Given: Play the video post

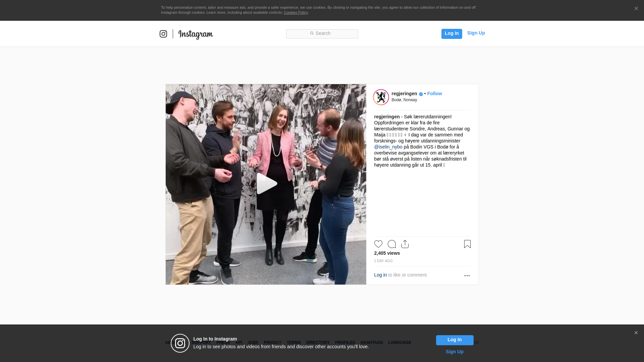Looking at the screenshot, I should pyautogui.click(x=267, y=184).
